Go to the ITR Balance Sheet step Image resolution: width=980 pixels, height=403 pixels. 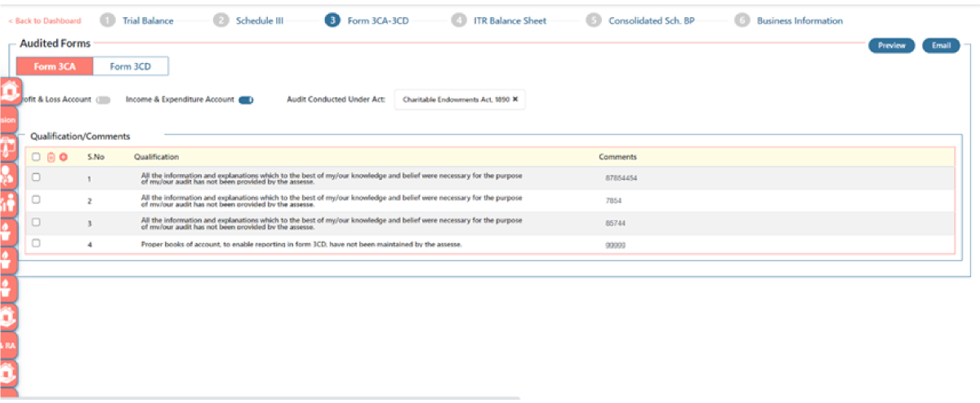[x=510, y=20]
